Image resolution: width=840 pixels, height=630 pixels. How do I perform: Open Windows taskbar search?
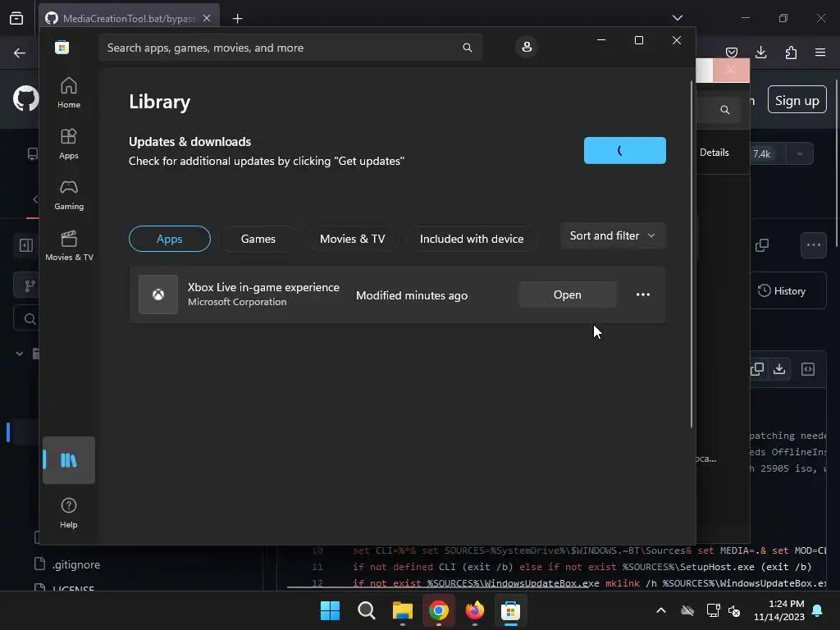tap(367, 610)
